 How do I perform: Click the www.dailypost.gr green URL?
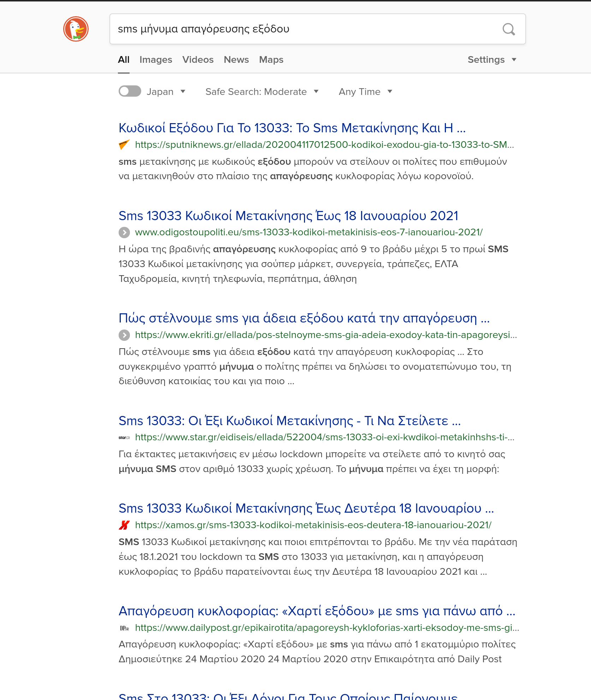click(327, 628)
